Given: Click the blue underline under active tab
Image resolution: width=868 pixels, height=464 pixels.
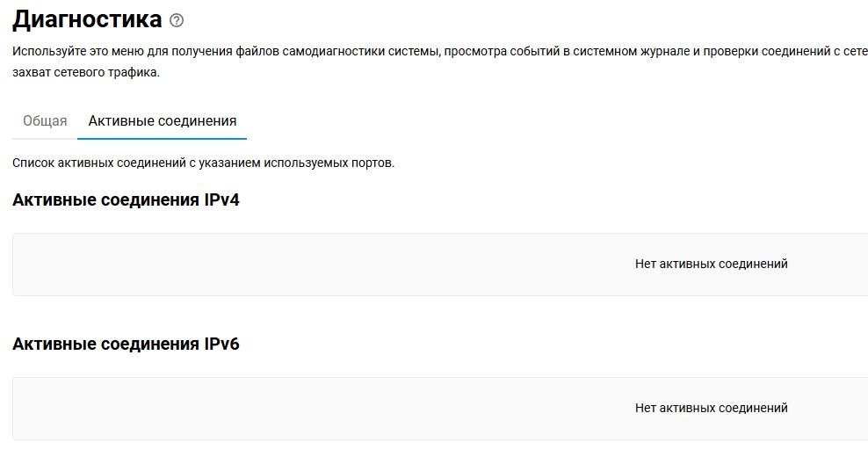Looking at the screenshot, I should coord(163,138).
